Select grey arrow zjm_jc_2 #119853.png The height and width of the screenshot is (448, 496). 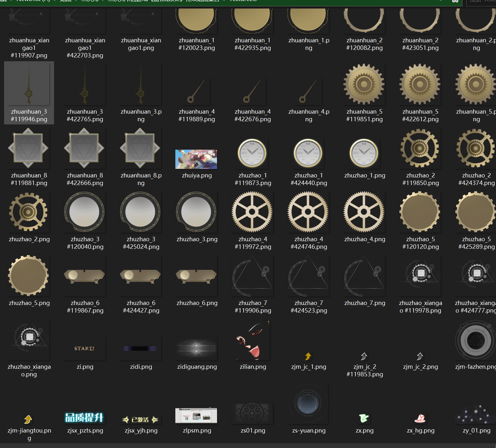pos(364,356)
